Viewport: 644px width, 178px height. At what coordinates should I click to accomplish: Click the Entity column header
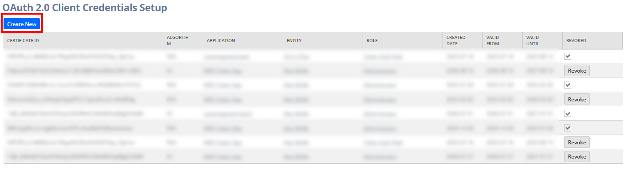[323, 40]
